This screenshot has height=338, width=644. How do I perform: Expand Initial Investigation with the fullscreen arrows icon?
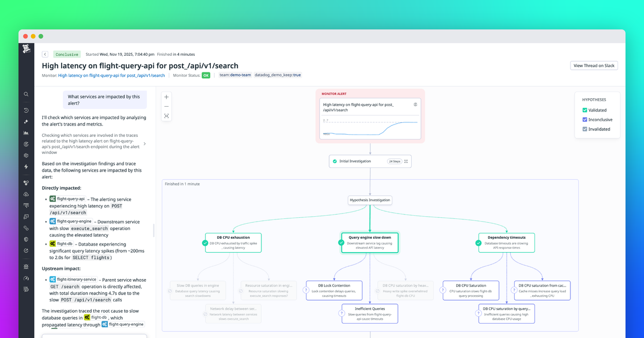406,161
